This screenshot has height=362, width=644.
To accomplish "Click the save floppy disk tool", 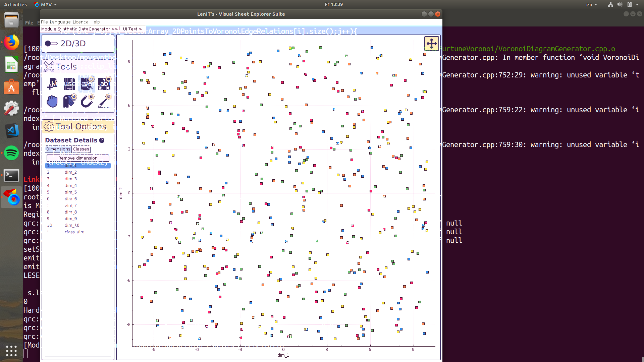I will 69,84.
